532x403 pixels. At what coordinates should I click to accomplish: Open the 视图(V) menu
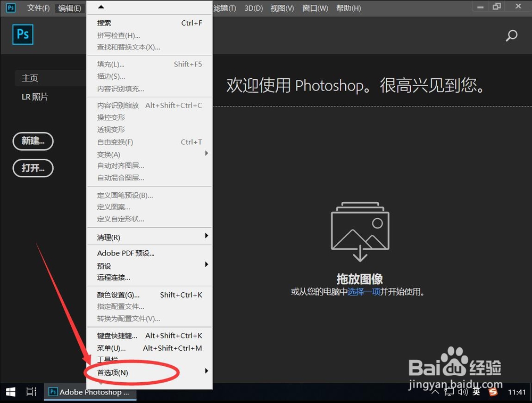(282, 8)
